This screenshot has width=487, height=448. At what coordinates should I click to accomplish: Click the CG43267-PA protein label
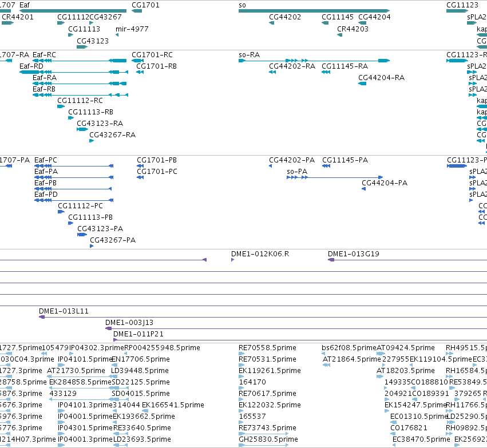click(x=113, y=241)
